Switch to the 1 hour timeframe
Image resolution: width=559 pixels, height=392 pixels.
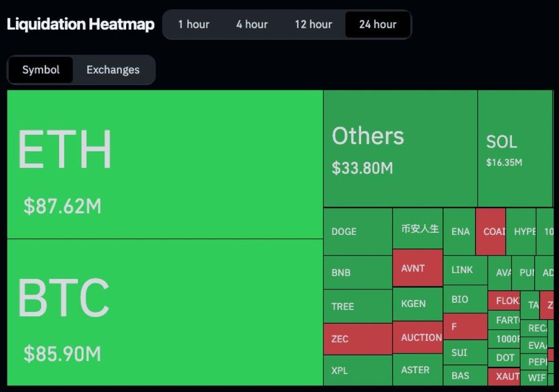point(193,24)
